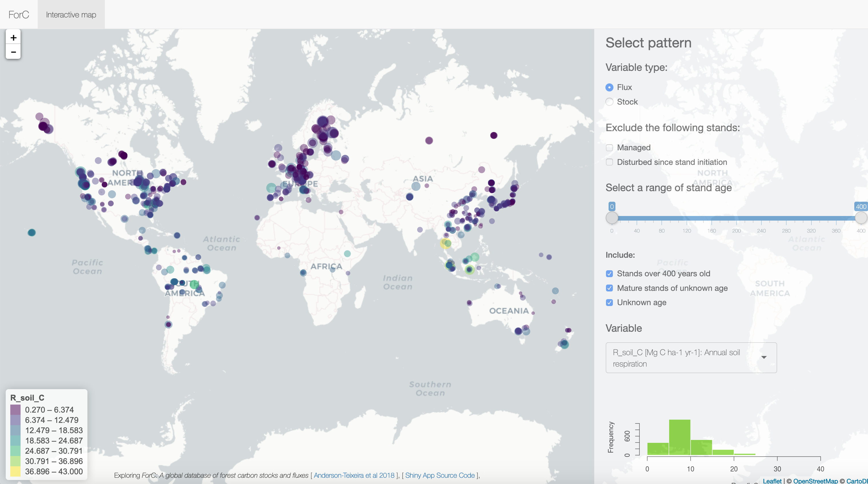The width and height of the screenshot is (868, 484).
Task: Click the Variable dropdown arrow
Action: click(764, 357)
